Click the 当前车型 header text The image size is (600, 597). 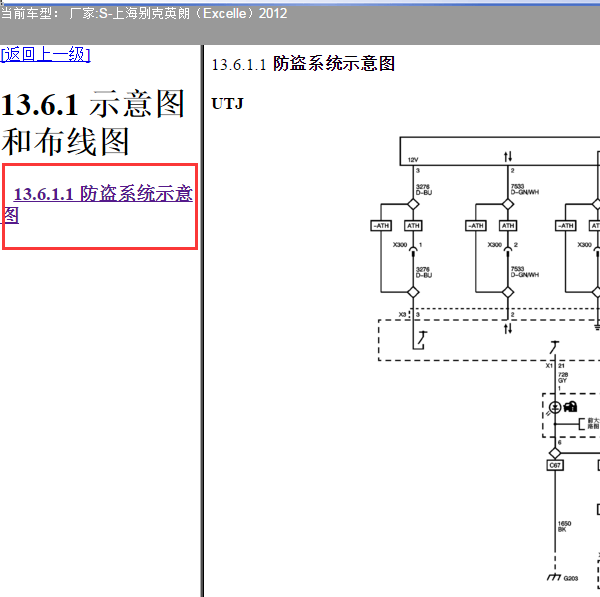click(144, 14)
